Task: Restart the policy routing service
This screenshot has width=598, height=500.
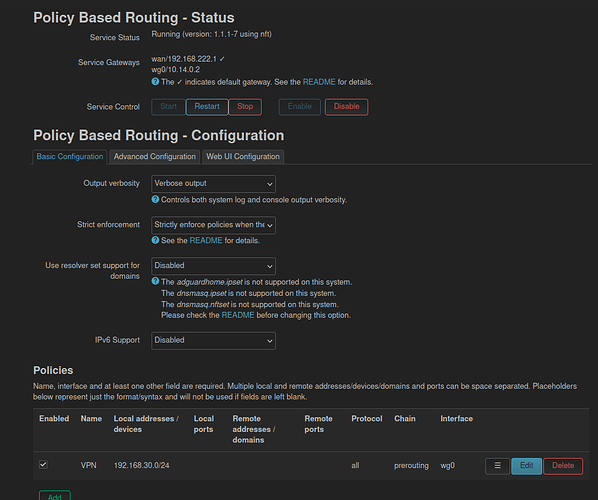Action: point(207,107)
